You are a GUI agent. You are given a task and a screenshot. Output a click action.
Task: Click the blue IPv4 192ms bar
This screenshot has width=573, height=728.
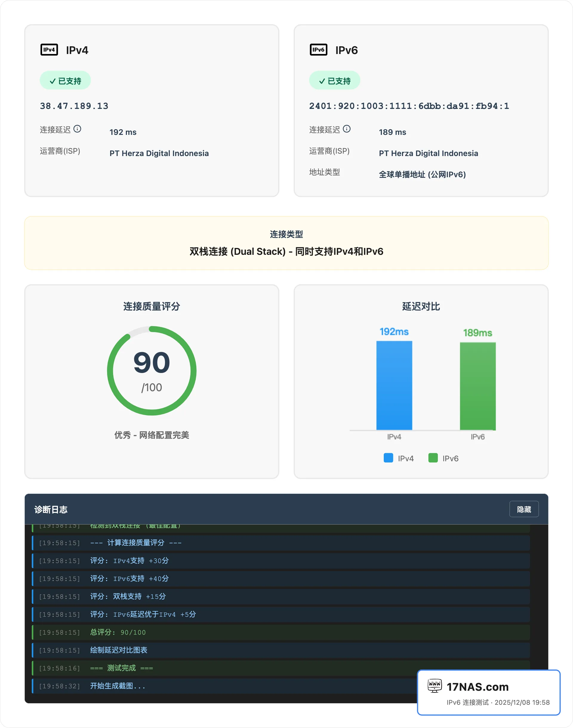pos(394,385)
